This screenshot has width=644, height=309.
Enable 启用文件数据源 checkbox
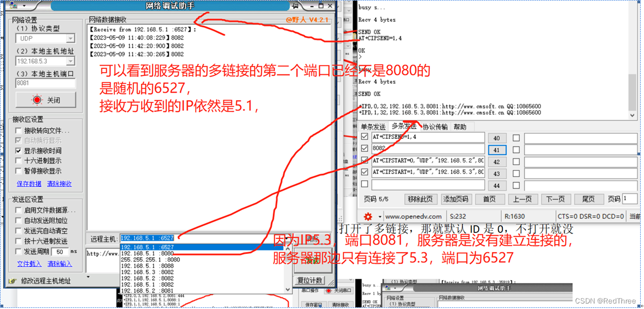[x=19, y=210]
